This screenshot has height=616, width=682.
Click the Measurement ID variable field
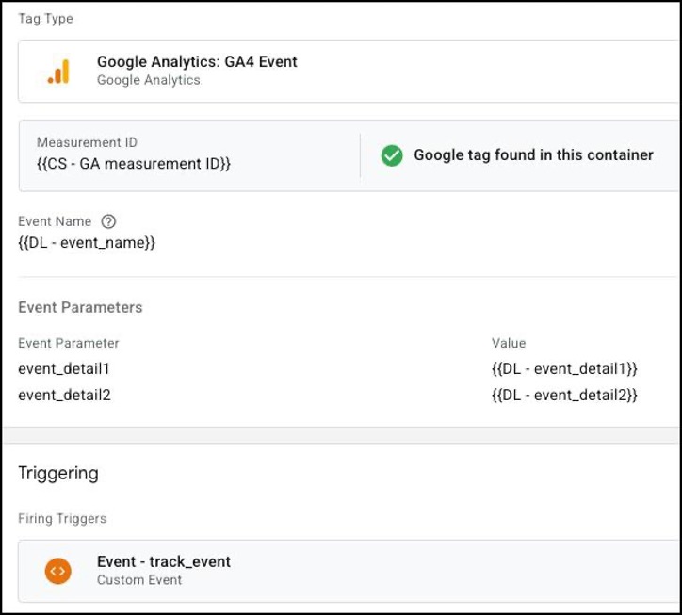[x=134, y=164]
